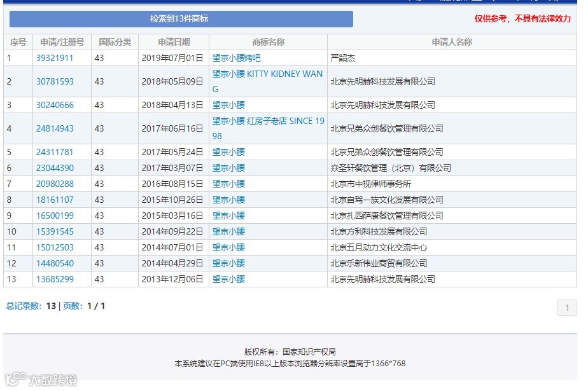Open registration number 13685299 link
The image size is (588, 391).
point(55,279)
